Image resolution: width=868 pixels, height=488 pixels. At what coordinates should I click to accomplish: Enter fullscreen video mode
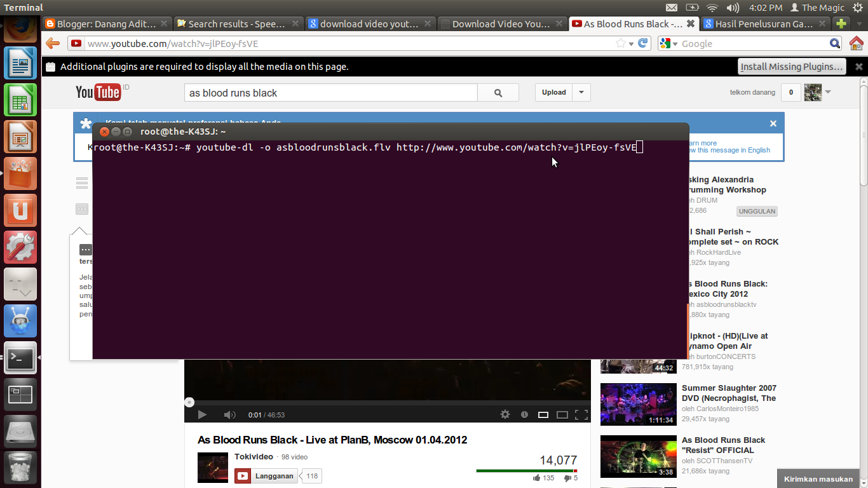coord(581,415)
